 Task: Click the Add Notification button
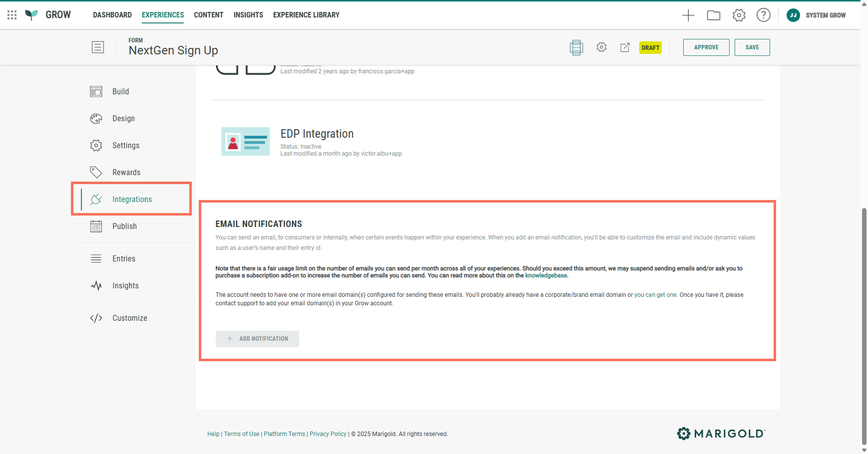[x=257, y=339]
